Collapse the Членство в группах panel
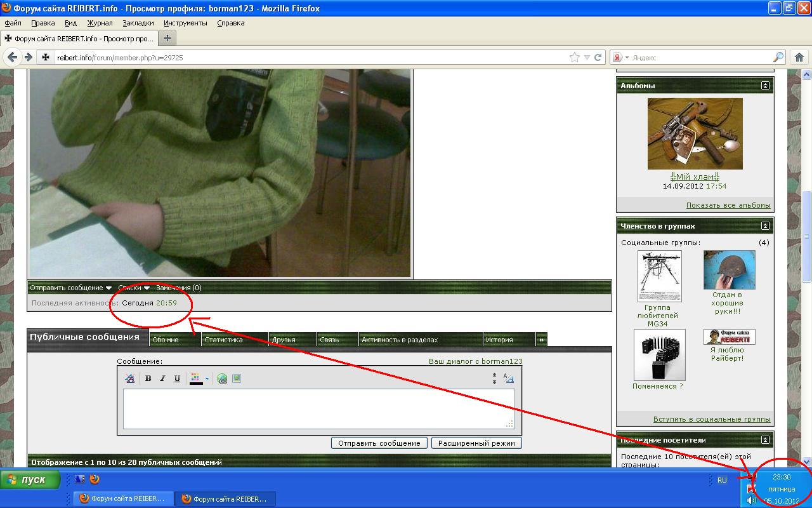Image resolution: width=812 pixels, height=508 pixels. [x=765, y=226]
